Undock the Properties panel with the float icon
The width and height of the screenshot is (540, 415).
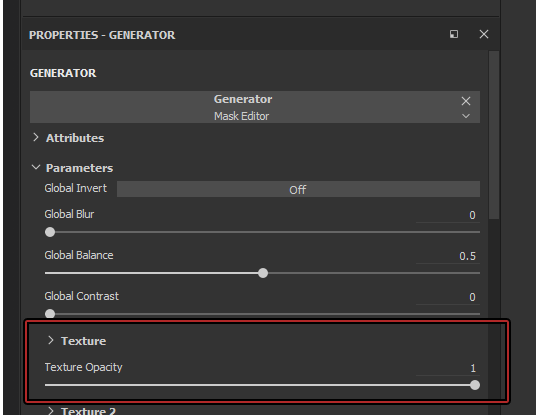[x=454, y=34]
